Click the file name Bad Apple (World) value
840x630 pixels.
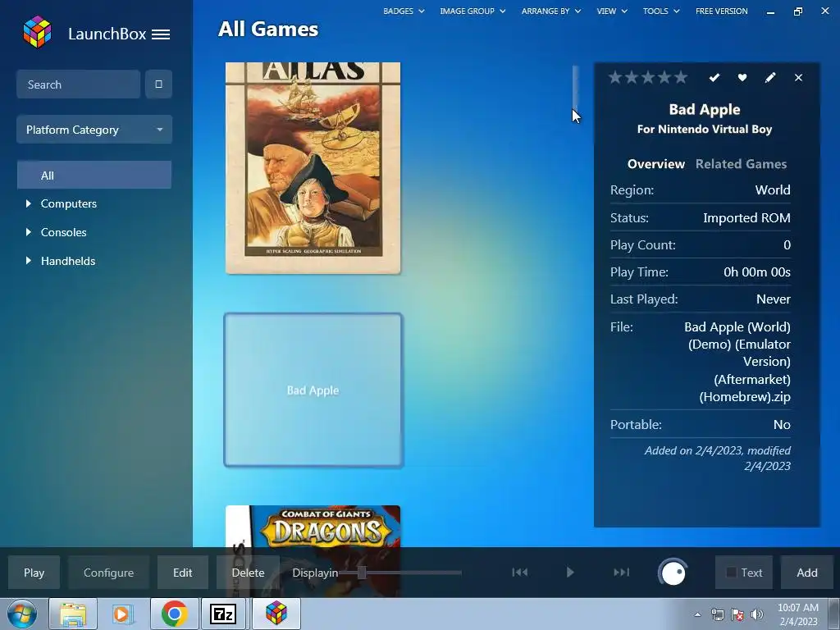(737, 362)
